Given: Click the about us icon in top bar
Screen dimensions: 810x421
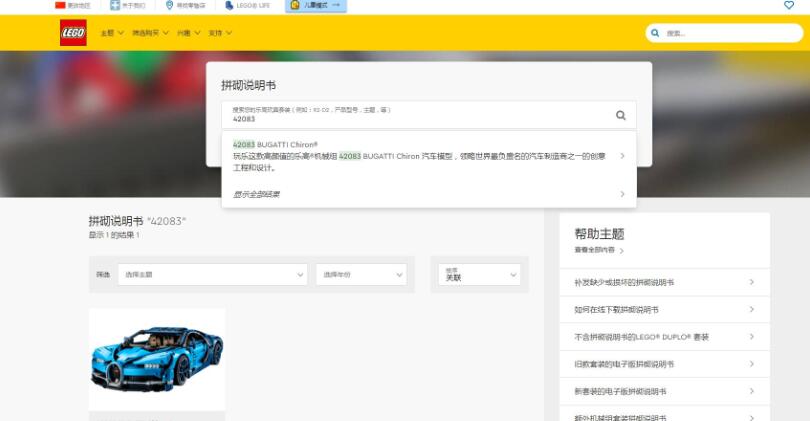Looking at the screenshot, I should pos(115,5).
